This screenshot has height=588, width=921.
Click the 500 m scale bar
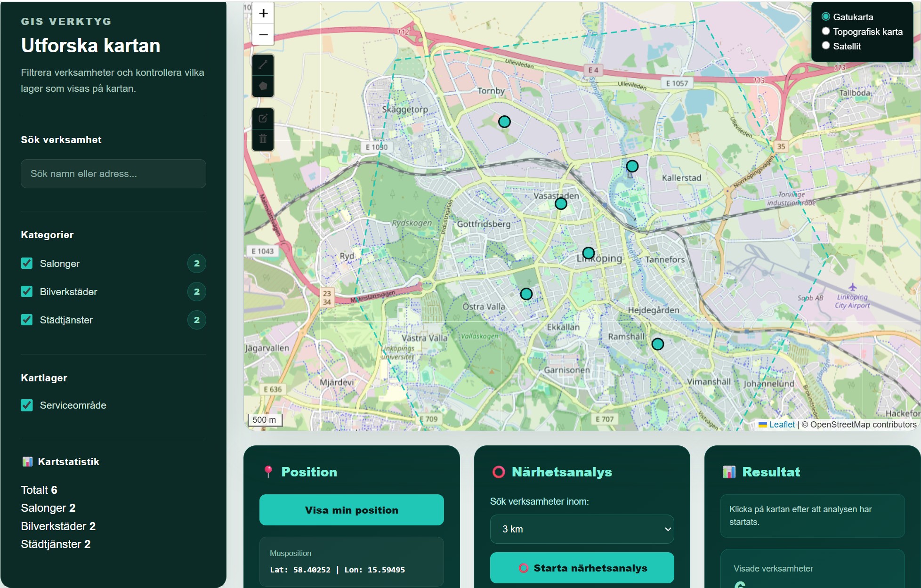(x=265, y=419)
